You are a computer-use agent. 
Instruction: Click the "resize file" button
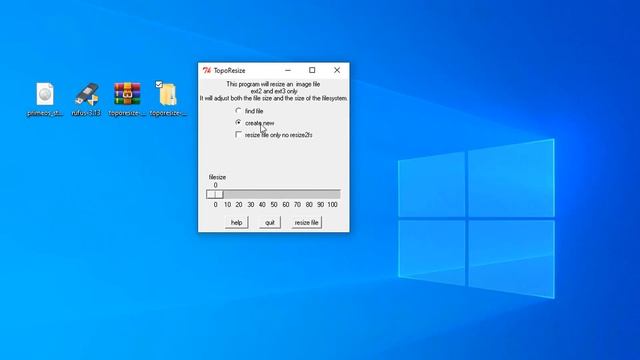(x=307, y=222)
